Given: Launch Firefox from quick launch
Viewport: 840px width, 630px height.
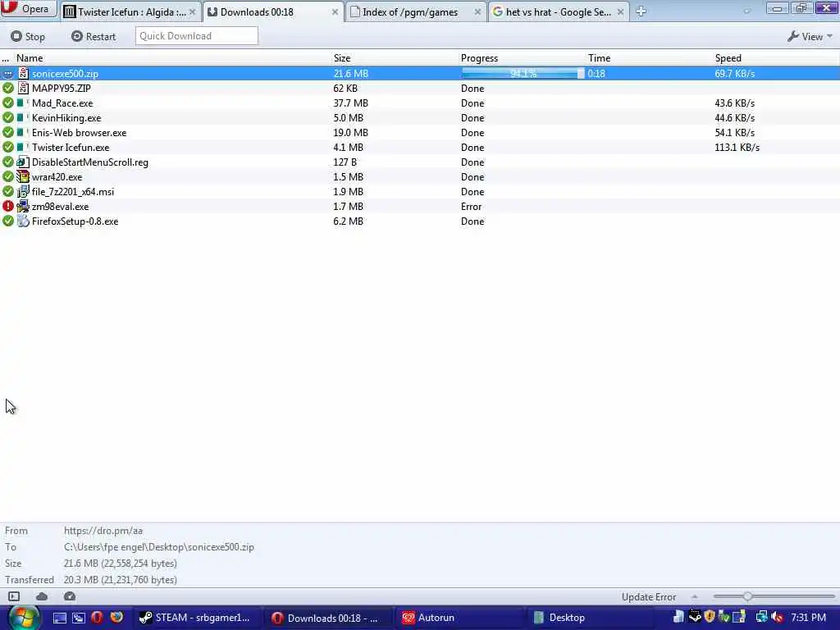Looking at the screenshot, I should pos(116,617).
